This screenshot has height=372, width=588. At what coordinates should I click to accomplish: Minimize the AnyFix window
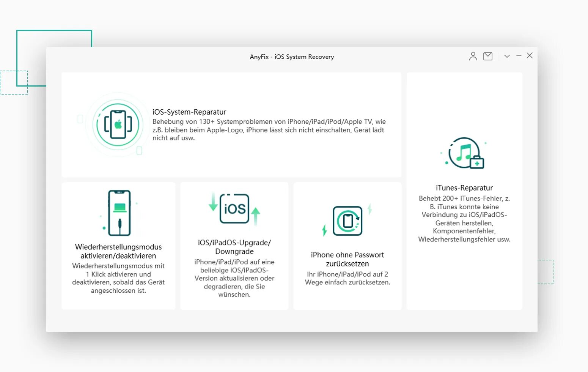click(x=519, y=56)
